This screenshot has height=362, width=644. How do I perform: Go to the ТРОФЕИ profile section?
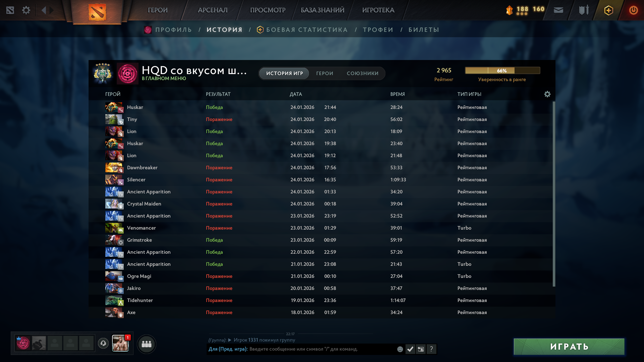click(378, 30)
